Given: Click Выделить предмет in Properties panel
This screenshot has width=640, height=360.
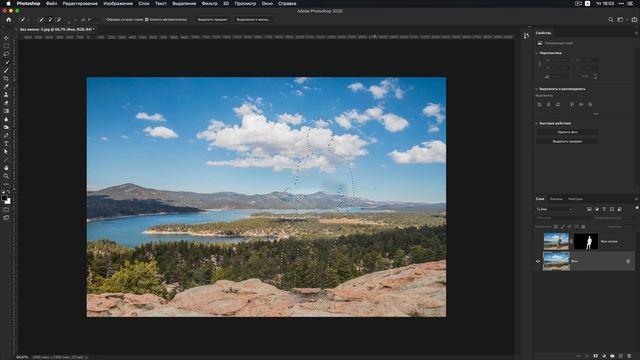Looking at the screenshot, I should pyautogui.click(x=567, y=142).
